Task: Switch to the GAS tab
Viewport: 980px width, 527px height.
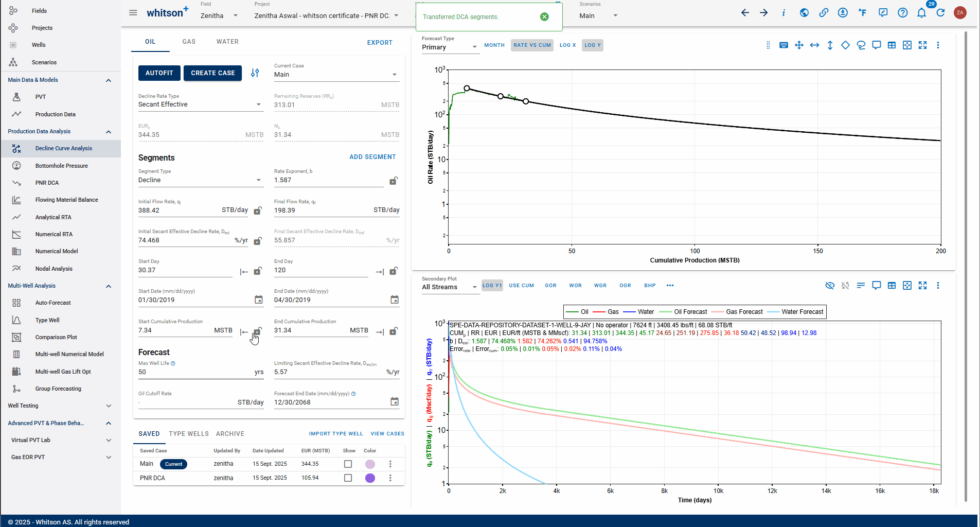Action: coord(189,42)
